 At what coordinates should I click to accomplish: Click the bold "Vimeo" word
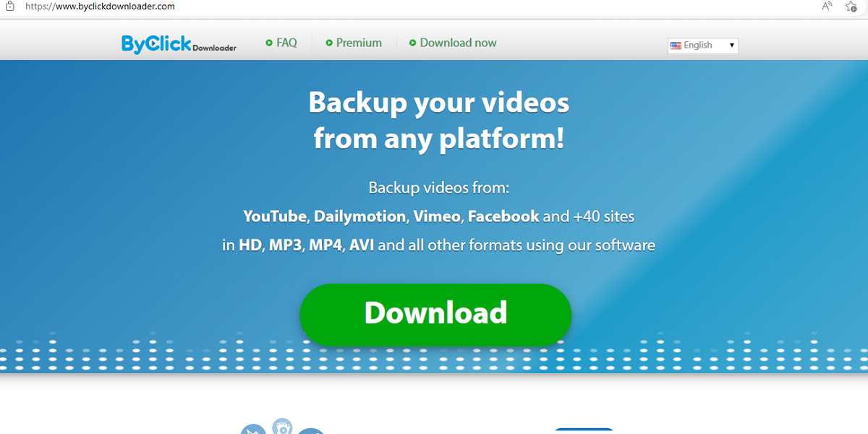click(436, 216)
